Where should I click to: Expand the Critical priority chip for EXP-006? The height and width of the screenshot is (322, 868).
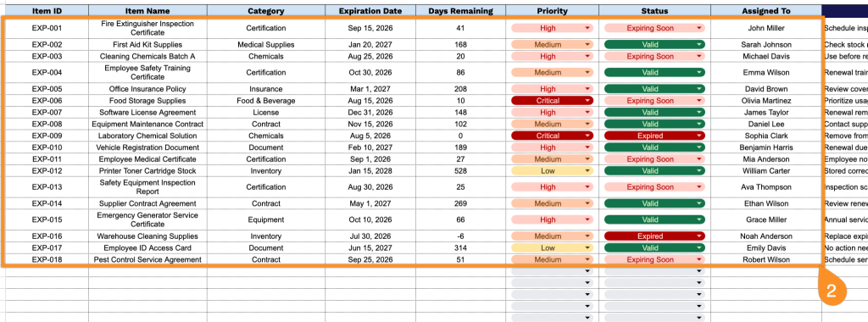coord(552,101)
